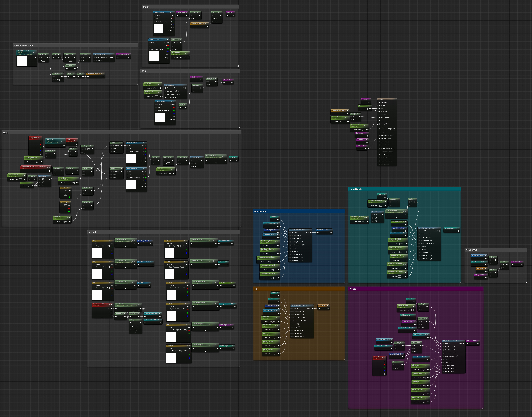Viewport: 532px width, 417px height.
Task: Click the Normal input pin on M_Bird
Action: click(379, 128)
